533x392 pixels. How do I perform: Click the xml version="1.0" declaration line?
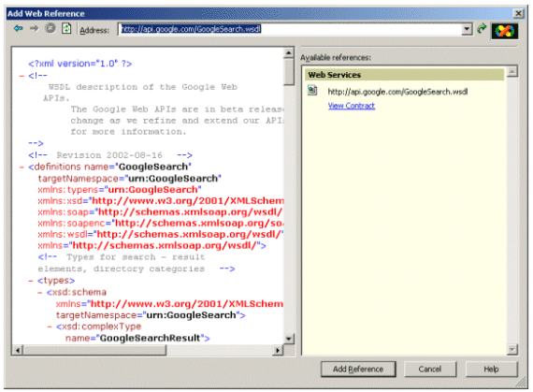[79, 64]
